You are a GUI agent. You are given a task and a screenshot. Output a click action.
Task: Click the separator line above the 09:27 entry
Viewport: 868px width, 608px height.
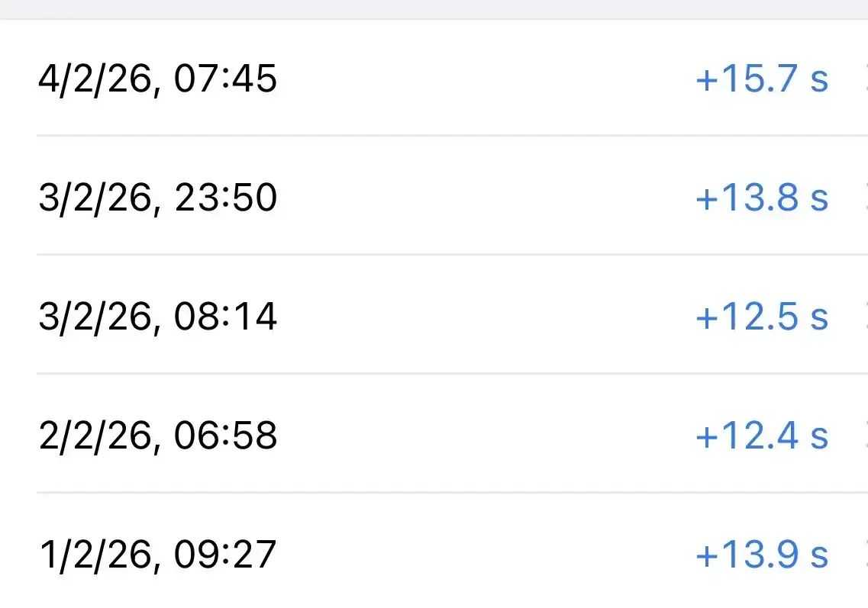point(450,492)
